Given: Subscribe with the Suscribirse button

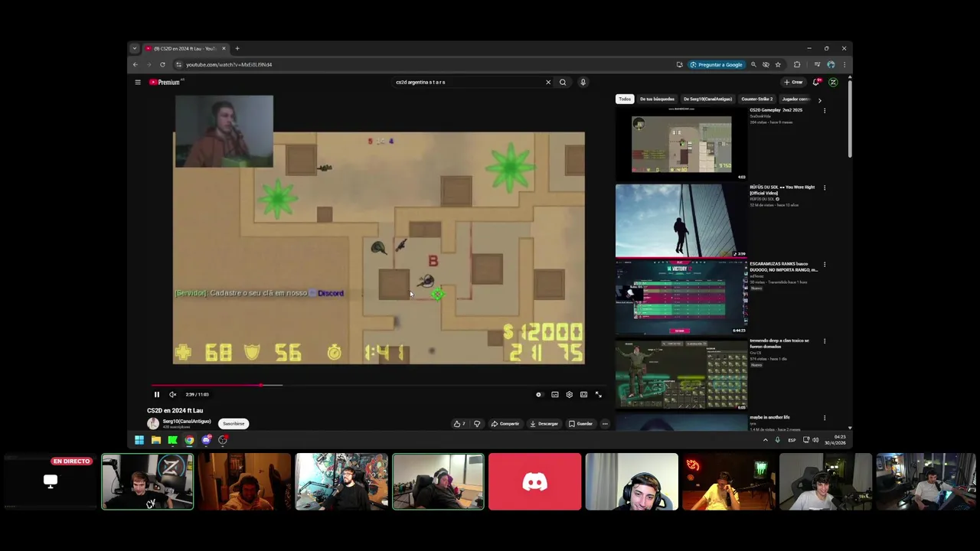Looking at the screenshot, I should pyautogui.click(x=234, y=424).
